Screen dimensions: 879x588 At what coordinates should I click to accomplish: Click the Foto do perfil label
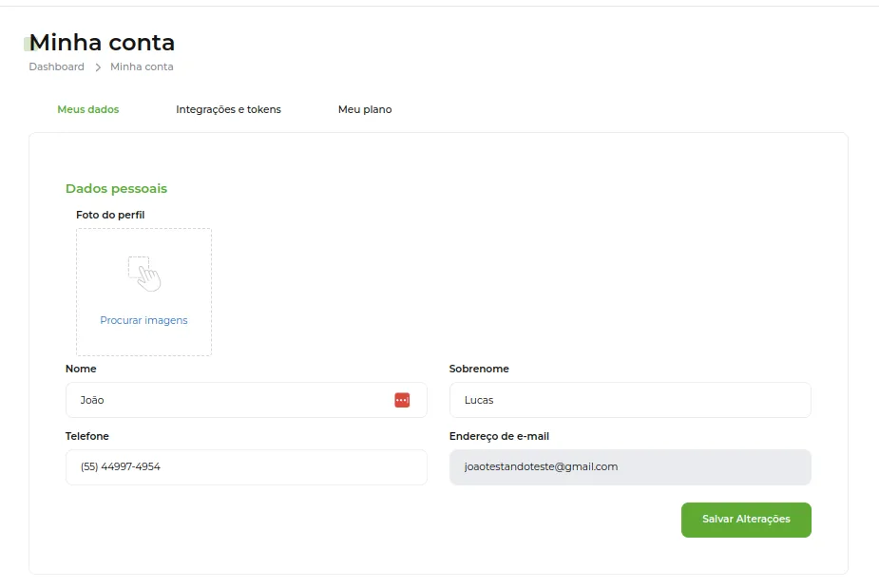pyautogui.click(x=110, y=215)
